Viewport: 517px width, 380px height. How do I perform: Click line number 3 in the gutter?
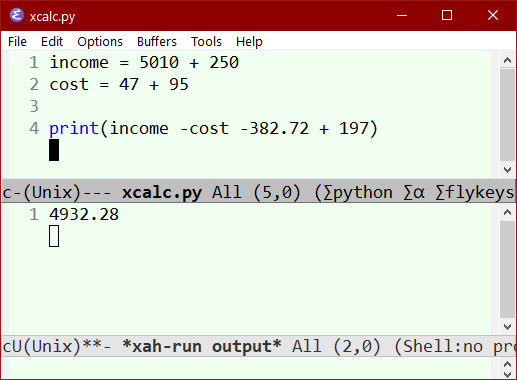pyautogui.click(x=34, y=106)
